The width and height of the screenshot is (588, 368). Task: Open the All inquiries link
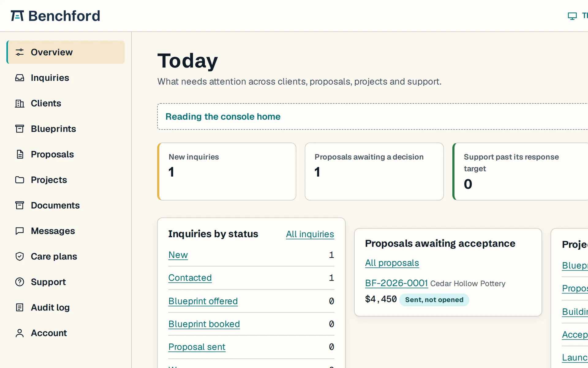pyautogui.click(x=310, y=234)
